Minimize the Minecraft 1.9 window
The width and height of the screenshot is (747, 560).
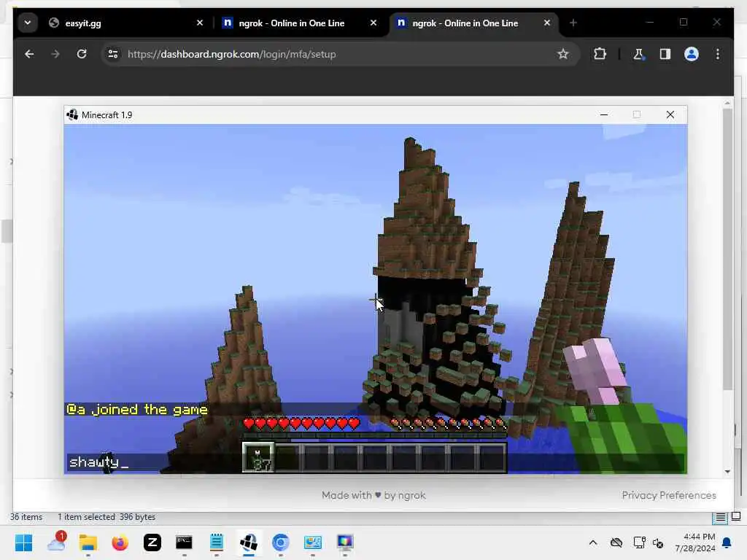pos(603,114)
